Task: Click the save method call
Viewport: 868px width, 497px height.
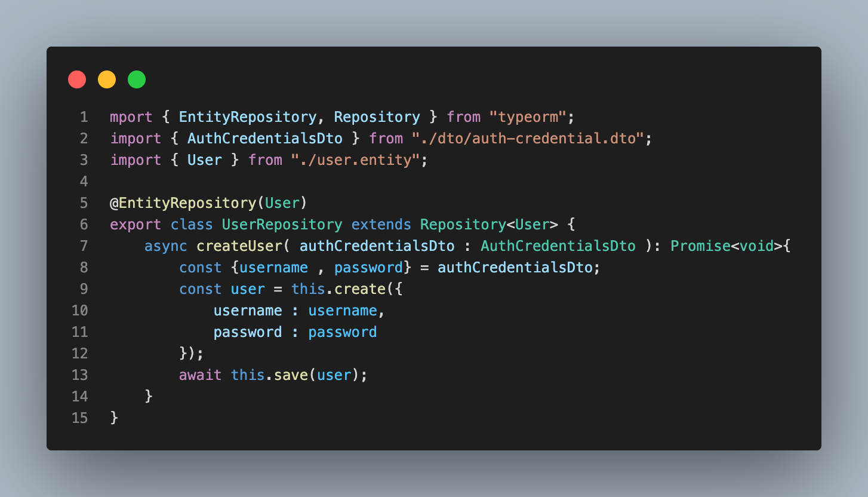Action: click(291, 375)
